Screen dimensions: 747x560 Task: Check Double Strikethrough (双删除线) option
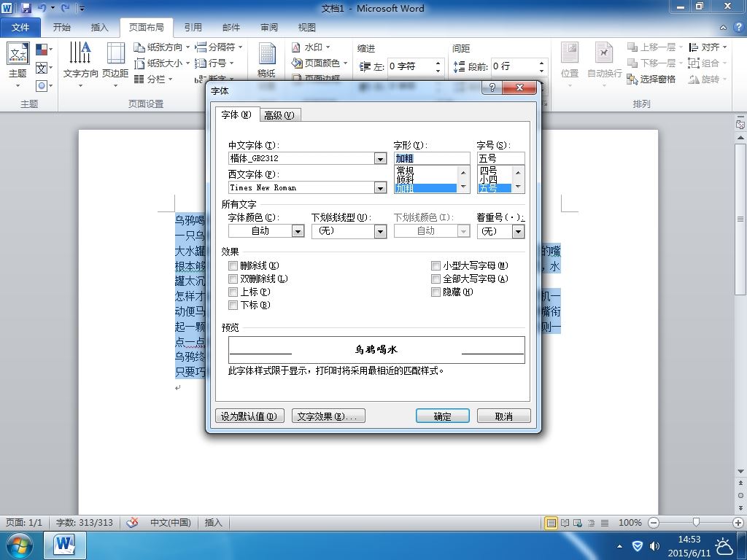pos(233,279)
